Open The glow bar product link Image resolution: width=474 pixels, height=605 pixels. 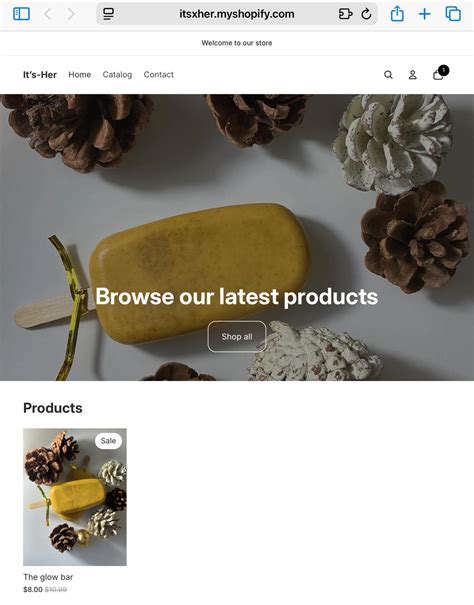[48, 577]
